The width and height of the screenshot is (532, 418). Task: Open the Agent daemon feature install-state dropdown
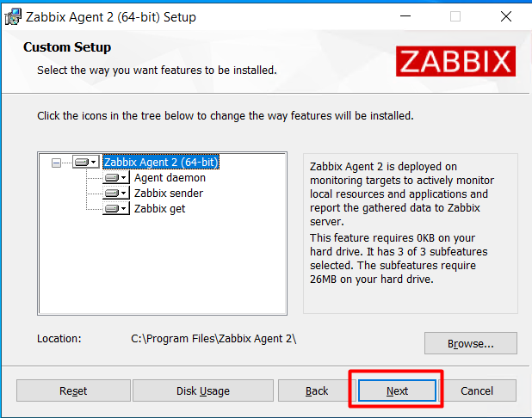pyautogui.click(x=116, y=178)
